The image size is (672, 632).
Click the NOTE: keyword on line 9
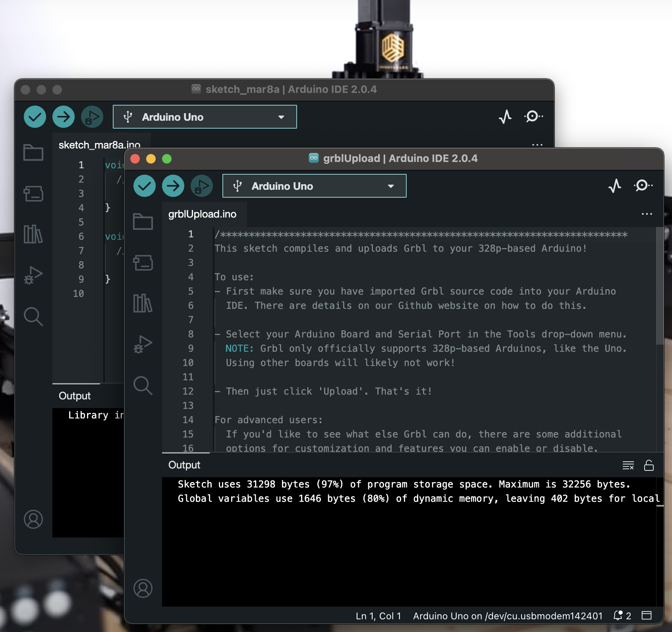239,348
